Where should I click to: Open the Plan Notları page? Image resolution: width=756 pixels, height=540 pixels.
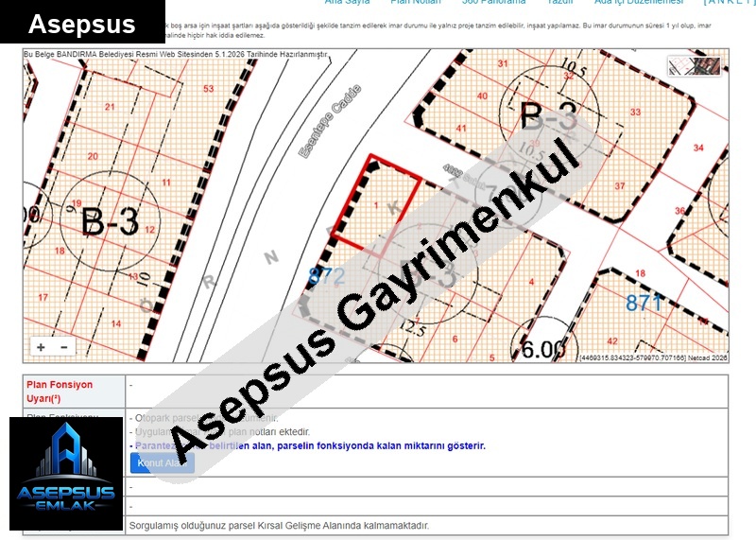[x=417, y=3]
